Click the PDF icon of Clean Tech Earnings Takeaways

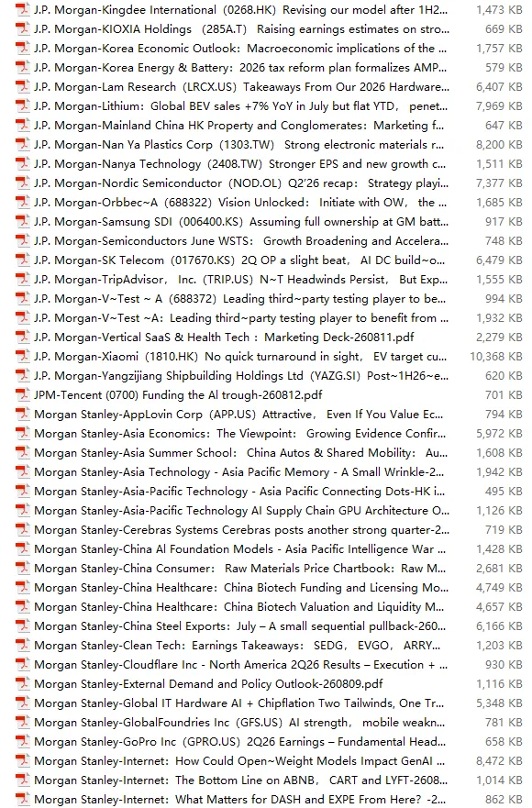[23, 646]
